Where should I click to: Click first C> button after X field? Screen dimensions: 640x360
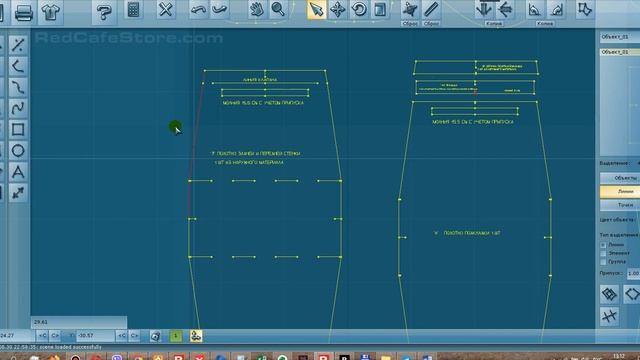tap(55, 336)
